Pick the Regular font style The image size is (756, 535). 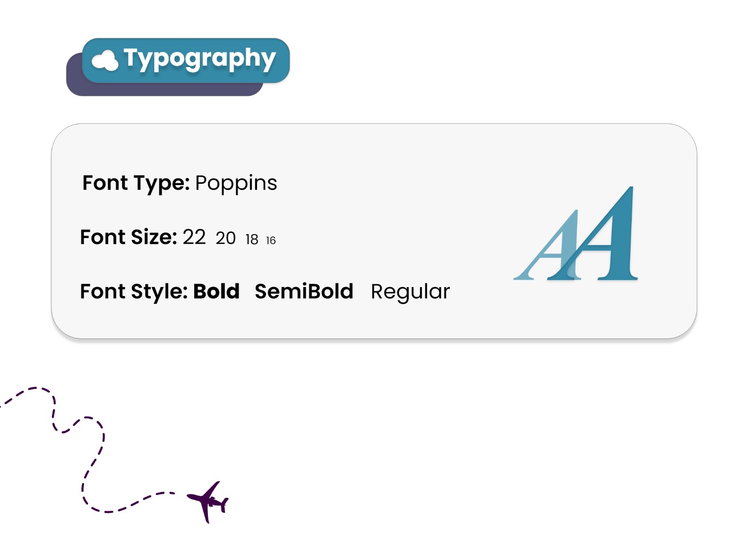410,292
